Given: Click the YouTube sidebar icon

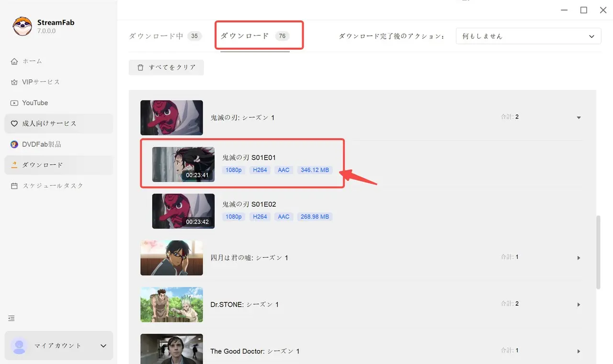Looking at the screenshot, I should tap(14, 103).
